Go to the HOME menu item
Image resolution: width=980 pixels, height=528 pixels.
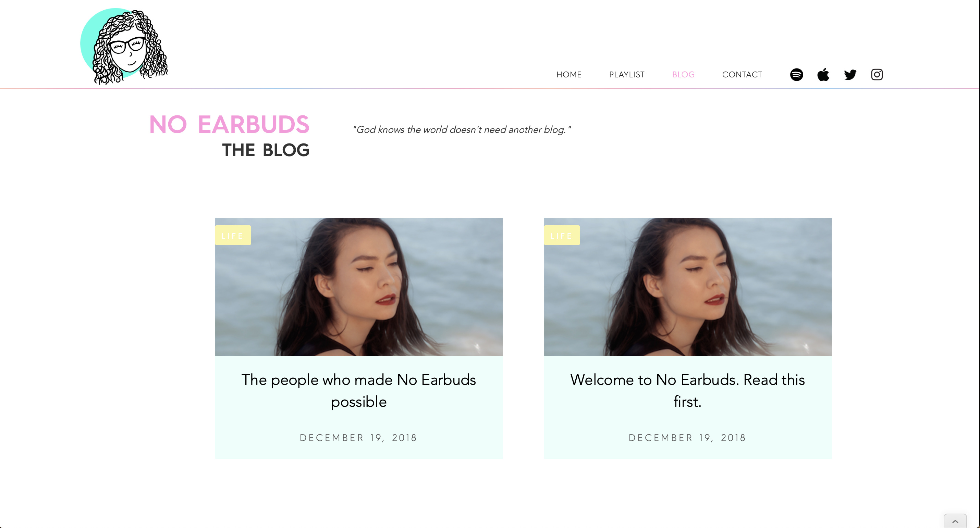click(569, 75)
